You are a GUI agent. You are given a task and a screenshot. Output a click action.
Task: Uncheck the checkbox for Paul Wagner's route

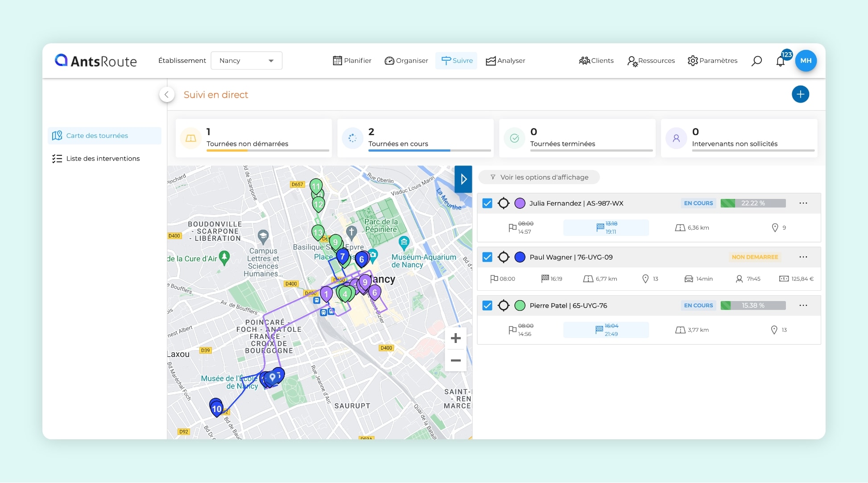(487, 257)
